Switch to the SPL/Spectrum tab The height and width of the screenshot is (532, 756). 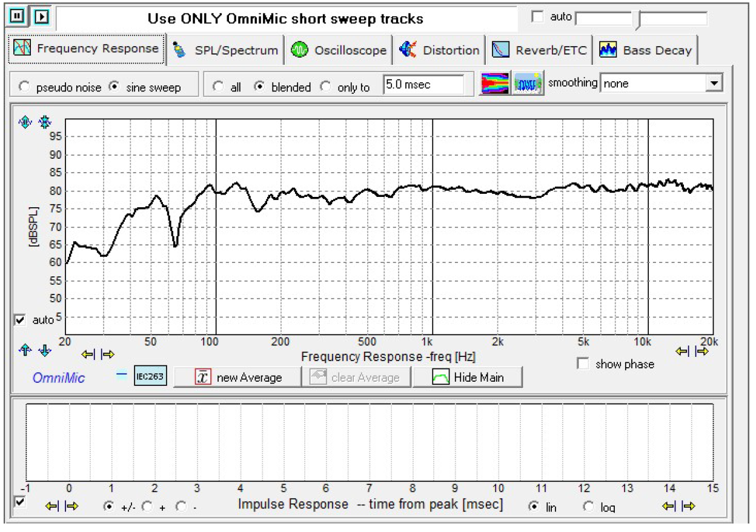227,50
